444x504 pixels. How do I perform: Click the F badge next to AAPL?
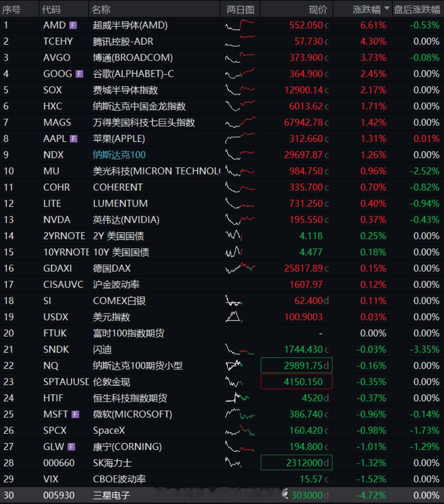point(74,139)
